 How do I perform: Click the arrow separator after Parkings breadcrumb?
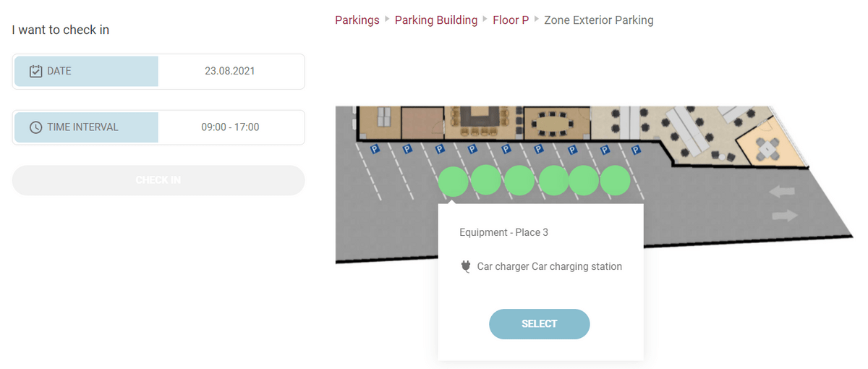coord(387,20)
